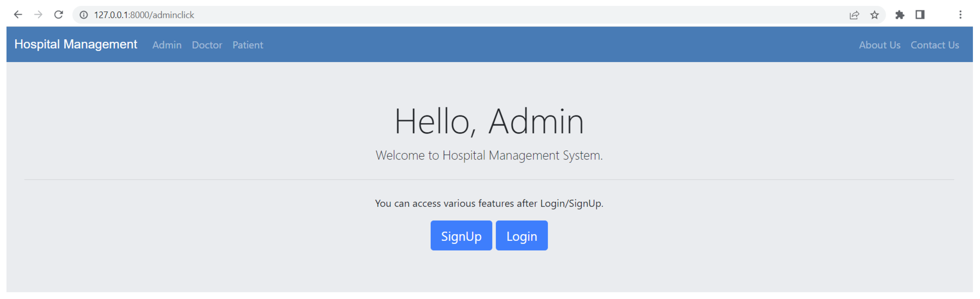Open the About Us page
Image resolution: width=980 pixels, height=299 pixels.
coord(880,45)
